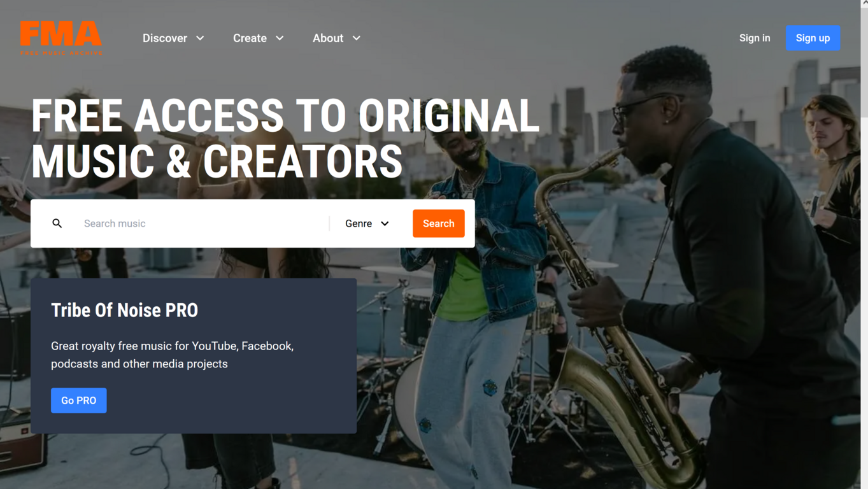Click the magnifying glass search icon

click(x=57, y=223)
